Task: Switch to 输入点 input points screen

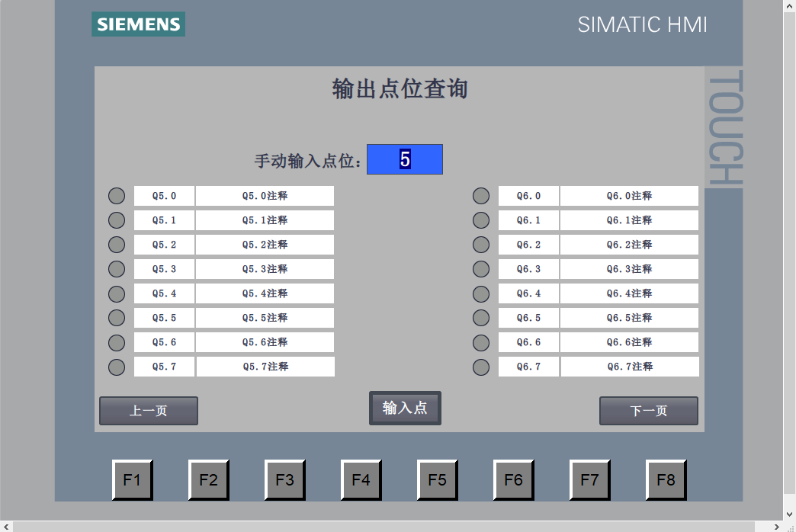Action: point(405,408)
